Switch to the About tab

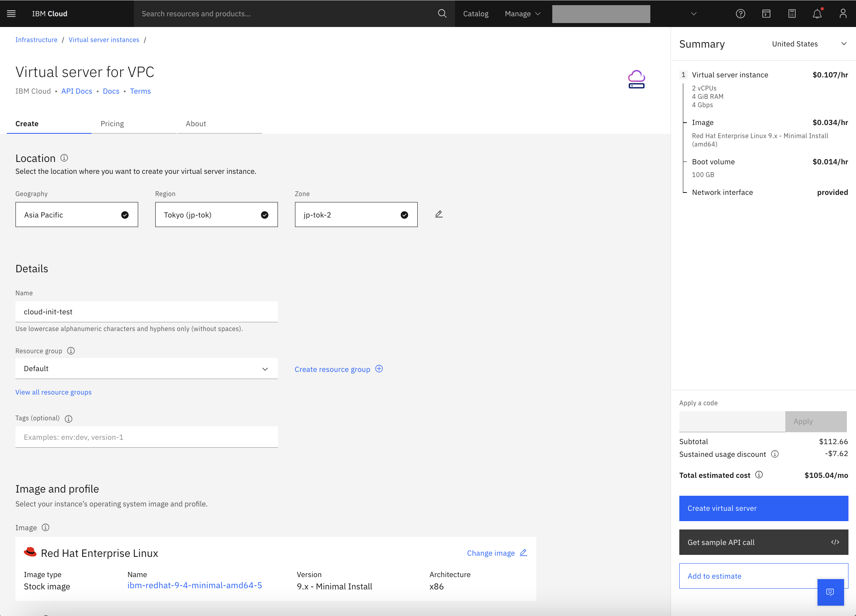click(x=196, y=124)
